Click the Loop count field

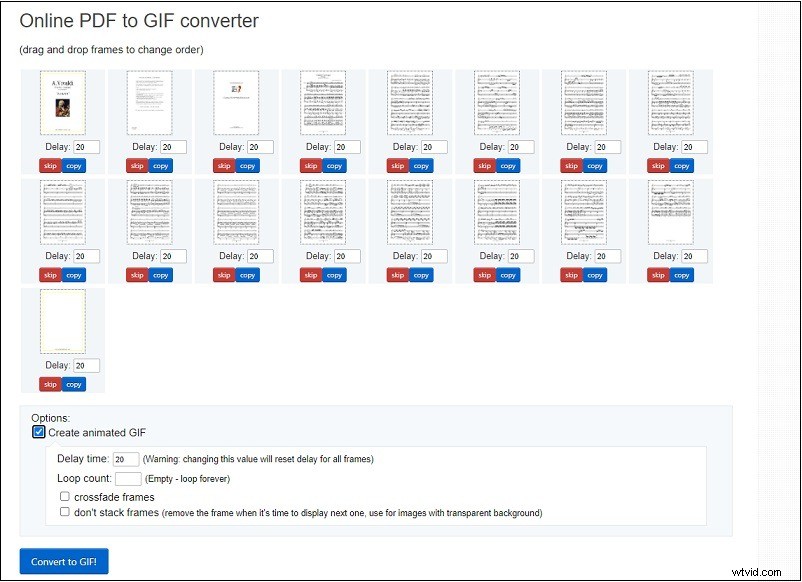click(128, 479)
